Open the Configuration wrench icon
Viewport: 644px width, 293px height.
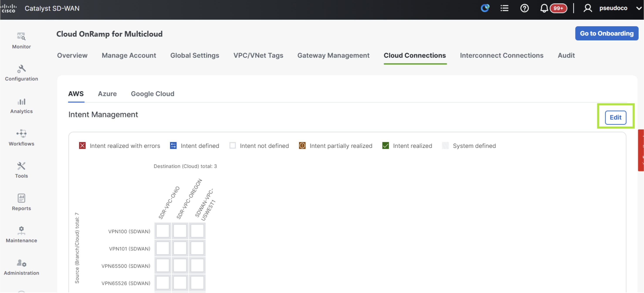(21, 69)
